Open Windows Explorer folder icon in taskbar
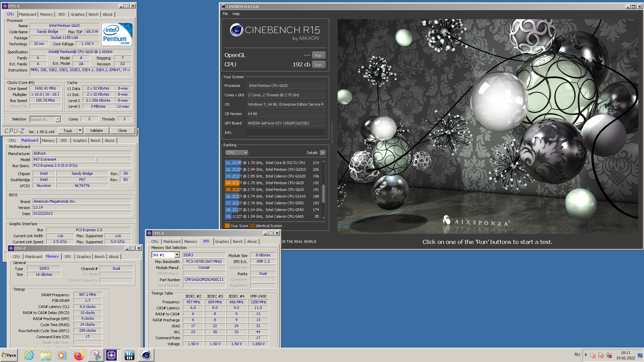Screen dimensions: 644x362 pos(46,355)
